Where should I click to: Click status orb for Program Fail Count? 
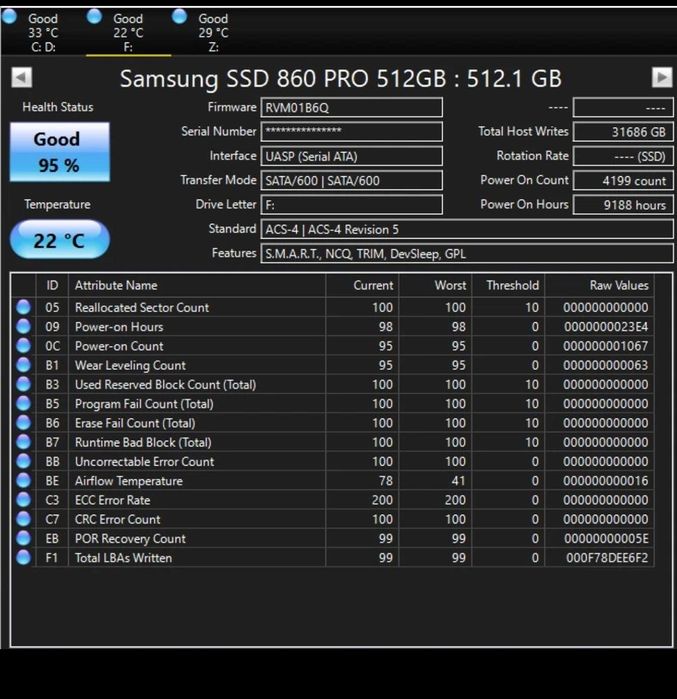tap(23, 403)
